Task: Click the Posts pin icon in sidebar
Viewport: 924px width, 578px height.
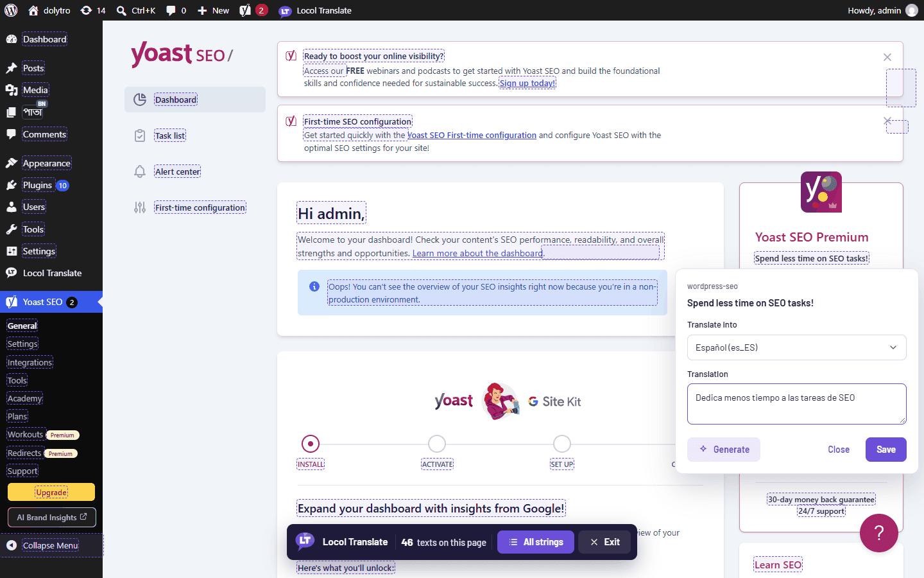Action: click(x=12, y=68)
